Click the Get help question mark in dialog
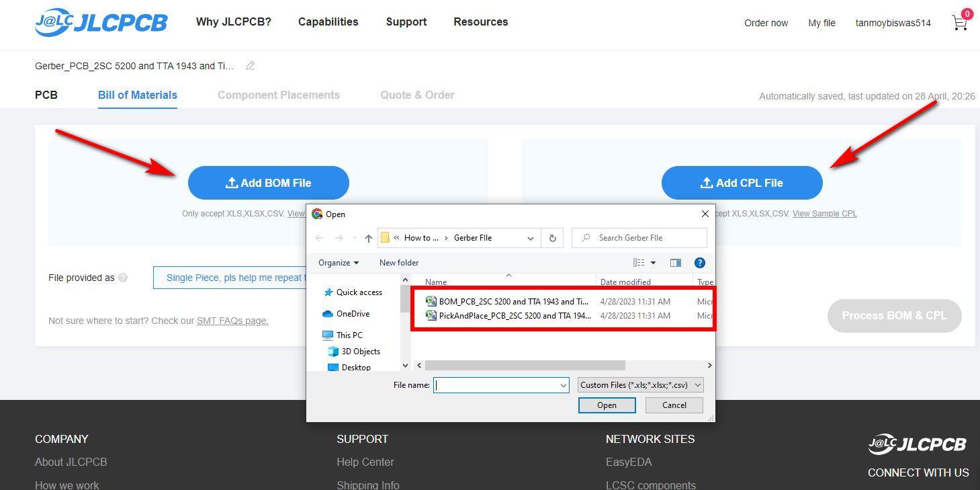980x490 pixels. pos(699,263)
